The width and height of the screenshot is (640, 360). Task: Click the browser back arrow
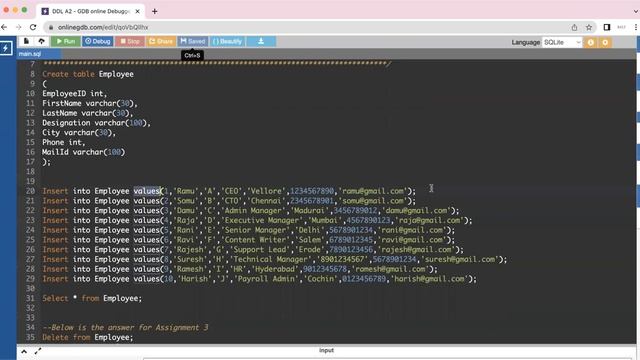(4, 27)
